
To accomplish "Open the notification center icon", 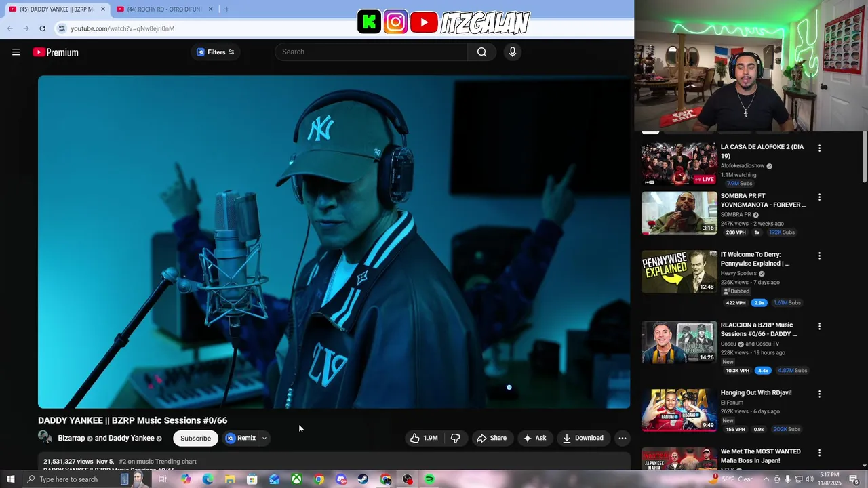I will 854,479.
